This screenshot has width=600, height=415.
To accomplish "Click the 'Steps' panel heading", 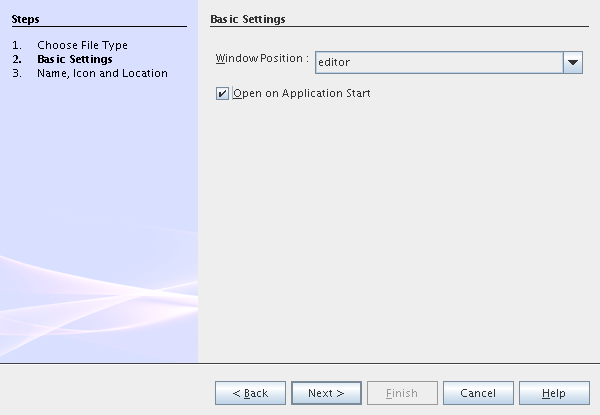I will (26, 20).
